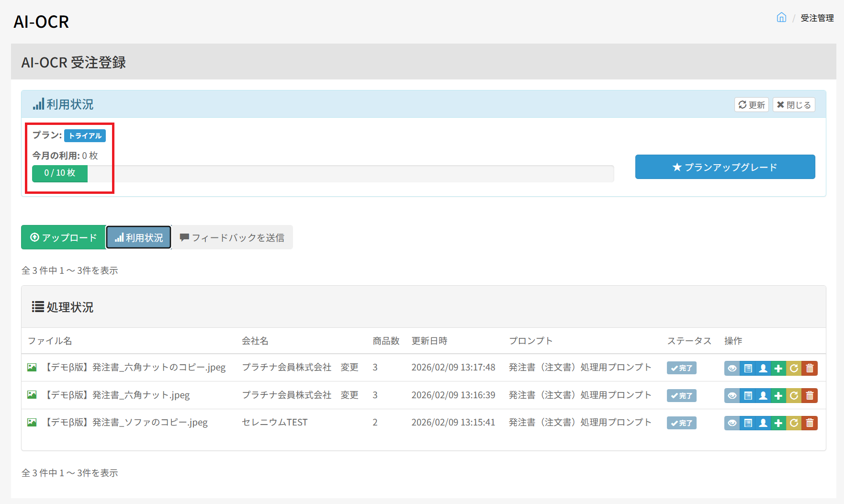Click the 更新 refresh button in the usage panel
The height and width of the screenshot is (504, 844).
tap(751, 105)
